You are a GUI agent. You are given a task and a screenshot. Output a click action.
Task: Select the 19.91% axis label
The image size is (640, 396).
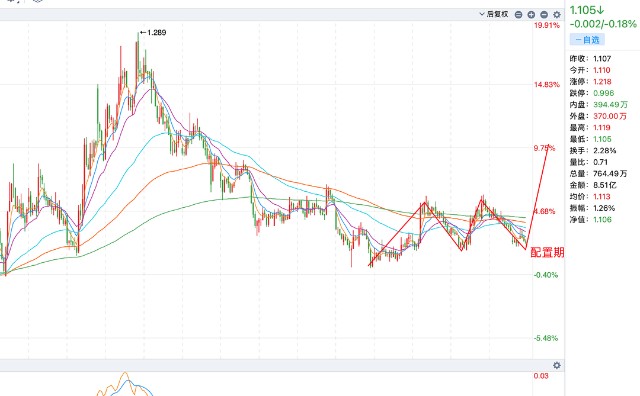(x=547, y=25)
